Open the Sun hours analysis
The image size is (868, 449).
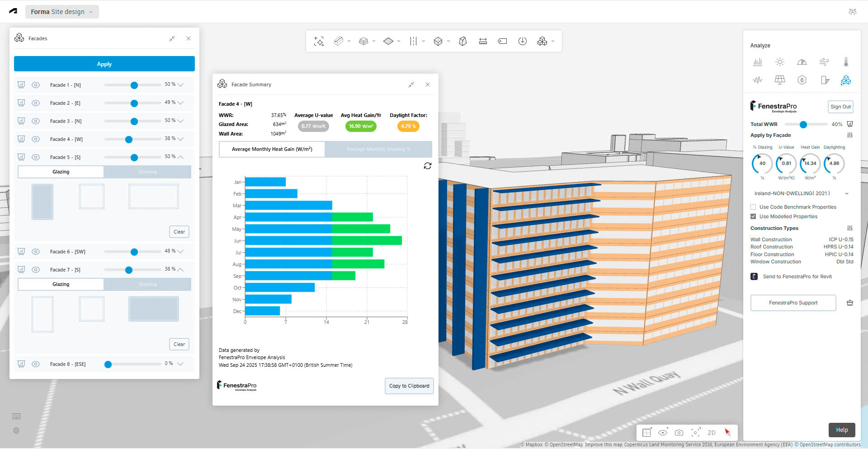[779, 62]
